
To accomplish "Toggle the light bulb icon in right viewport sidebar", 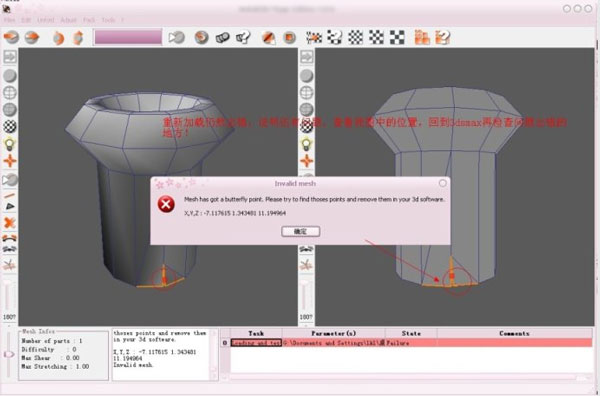I will [306, 144].
